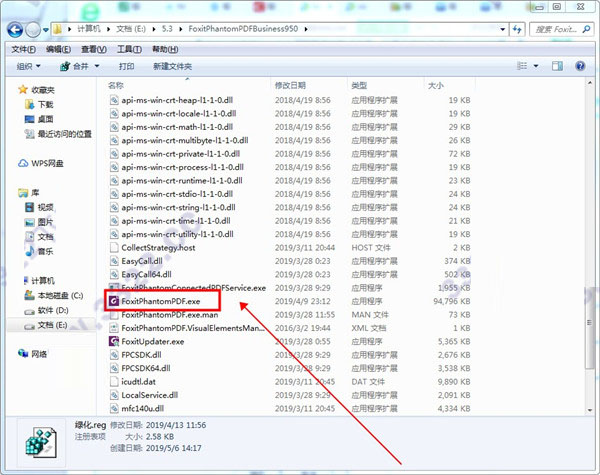Open 本地磁盘 (C:) drive
600x475 pixels.
[54, 295]
